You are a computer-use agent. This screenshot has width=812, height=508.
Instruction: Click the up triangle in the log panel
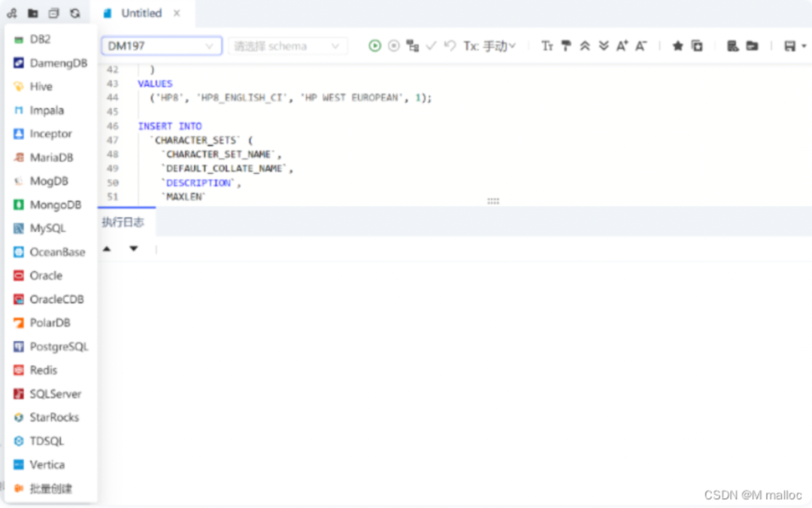point(107,249)
